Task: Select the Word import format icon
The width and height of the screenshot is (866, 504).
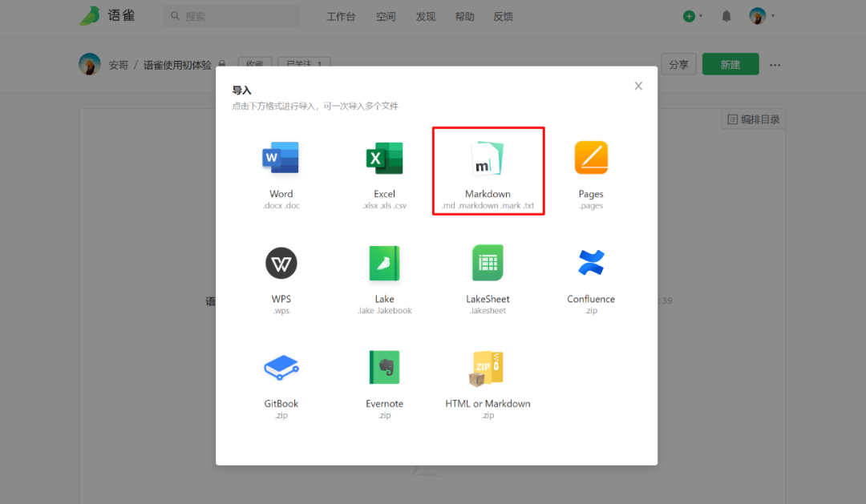Action: point(281,158)
